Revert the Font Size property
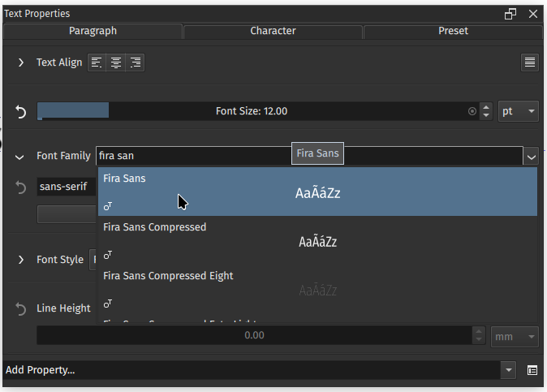The width and height of the screenshot is (547, 392). click(x=21, y=112)
